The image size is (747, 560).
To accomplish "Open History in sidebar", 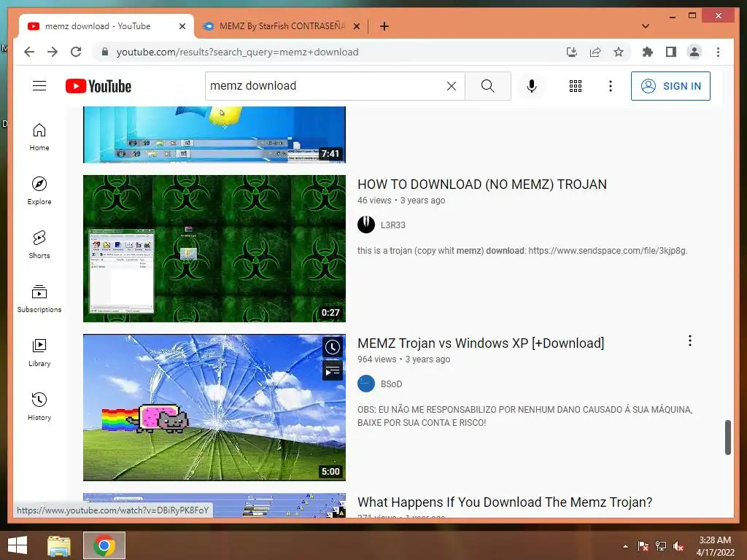I will (39, 406).
